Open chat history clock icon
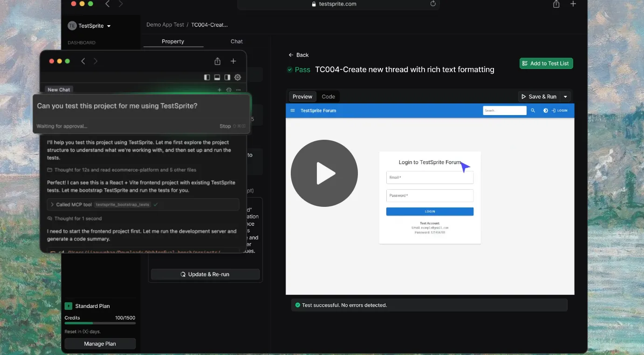Image resolution: width=644 pixels, height=355 pixels. pos(229,90)
